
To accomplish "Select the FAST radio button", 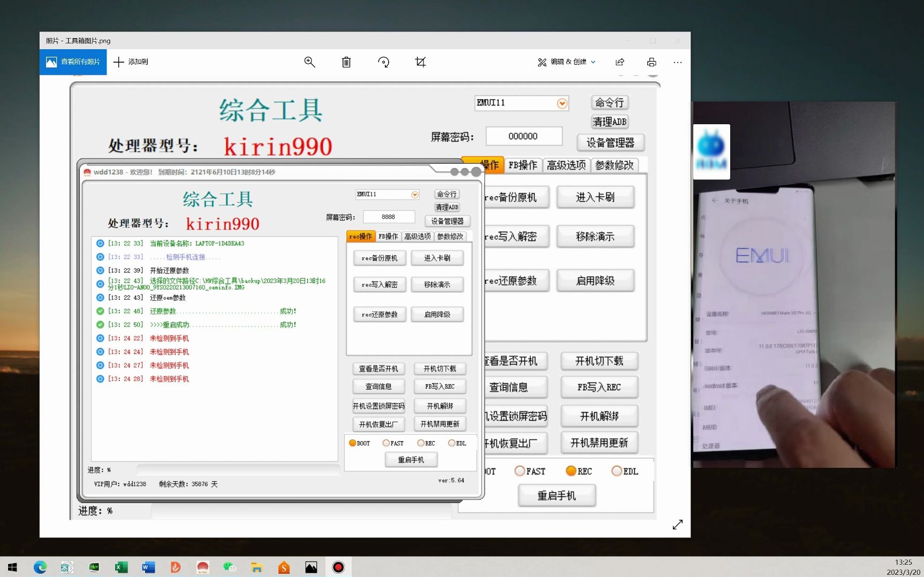I will pyautogui.click(x=387, y=443).
